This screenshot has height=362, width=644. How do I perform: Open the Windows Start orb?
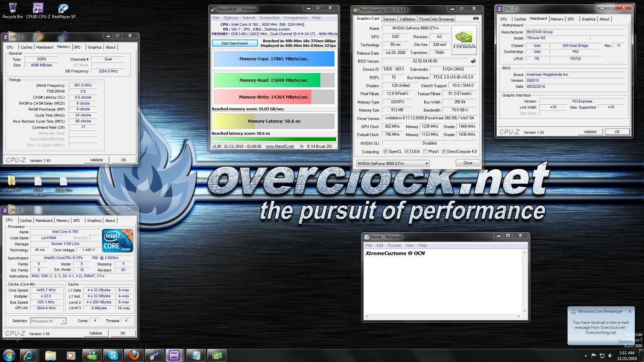(9, 355)
